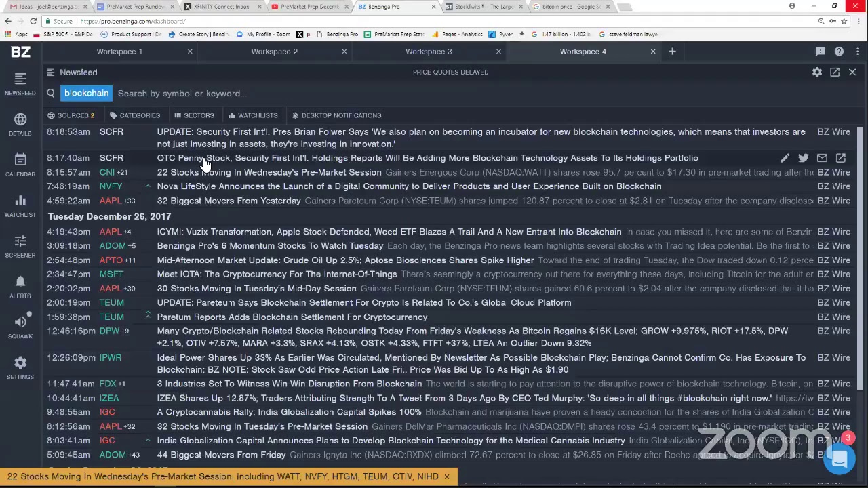Reload the browser page
This screenshot has height=488, width=868.
click(x=33, y=21)
